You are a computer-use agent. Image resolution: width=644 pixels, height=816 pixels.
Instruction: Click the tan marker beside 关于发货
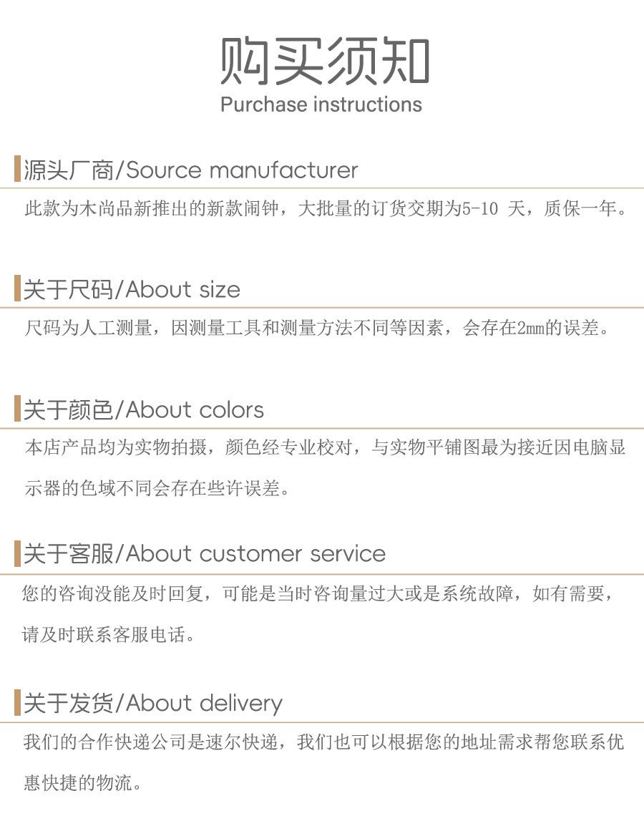18,703
